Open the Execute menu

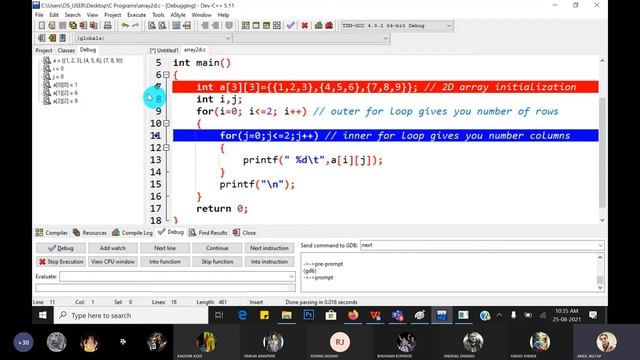pos(136,15)
